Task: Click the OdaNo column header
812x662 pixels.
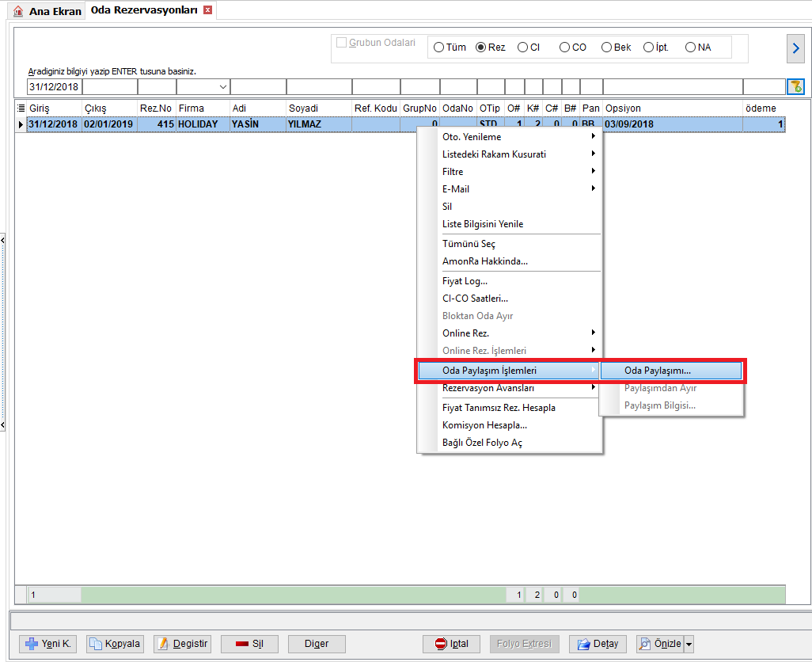Action: [457, 108]
